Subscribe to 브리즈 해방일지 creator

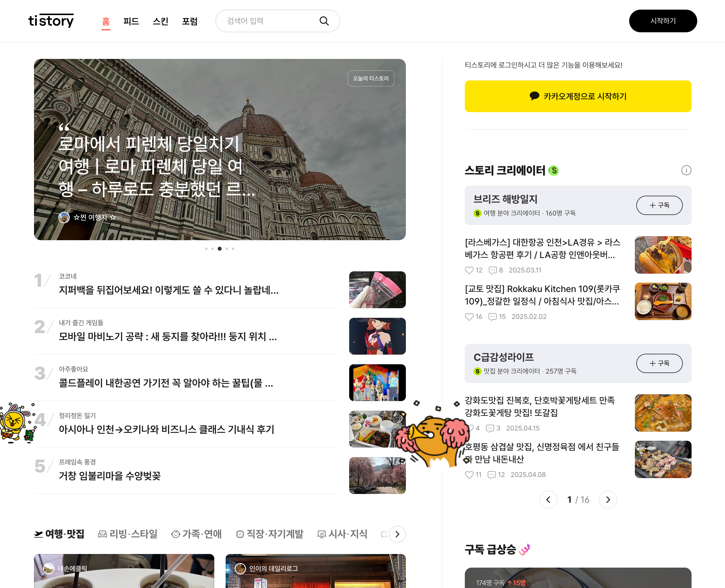pyautogui.click(x=659, y=205)
